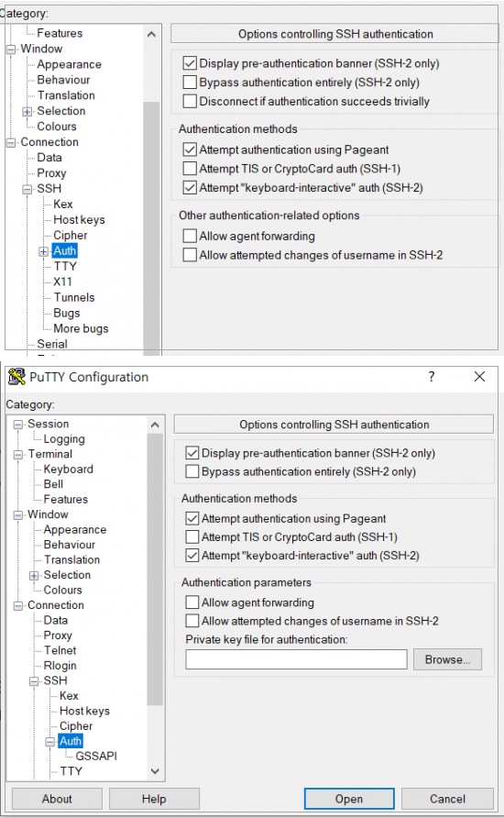Screen dimensions: 504x818
Task: Click lower category tree scroll-up arrow
Action: [x=155, y=426]
